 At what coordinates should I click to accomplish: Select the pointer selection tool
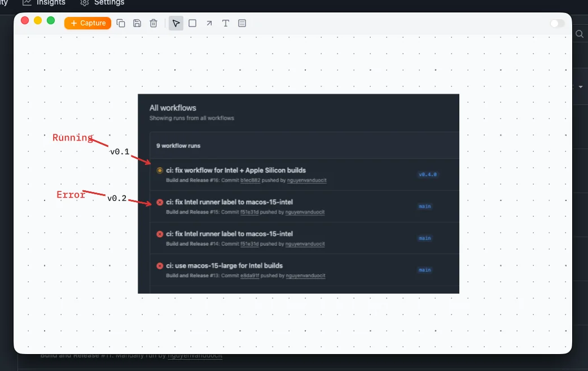click(x=176, y=23)
